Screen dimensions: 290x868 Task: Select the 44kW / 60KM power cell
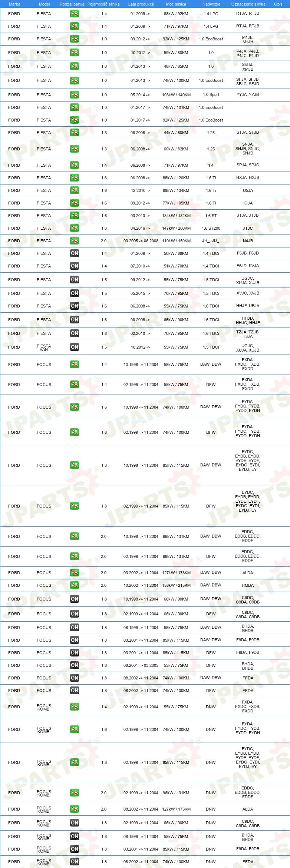[x=176, y=133]
